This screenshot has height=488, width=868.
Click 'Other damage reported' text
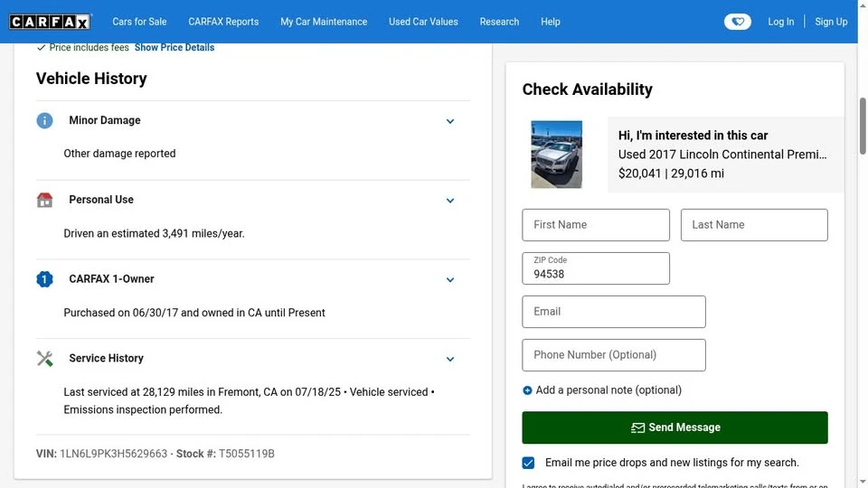pyautogui.click(x=119, y=154)
